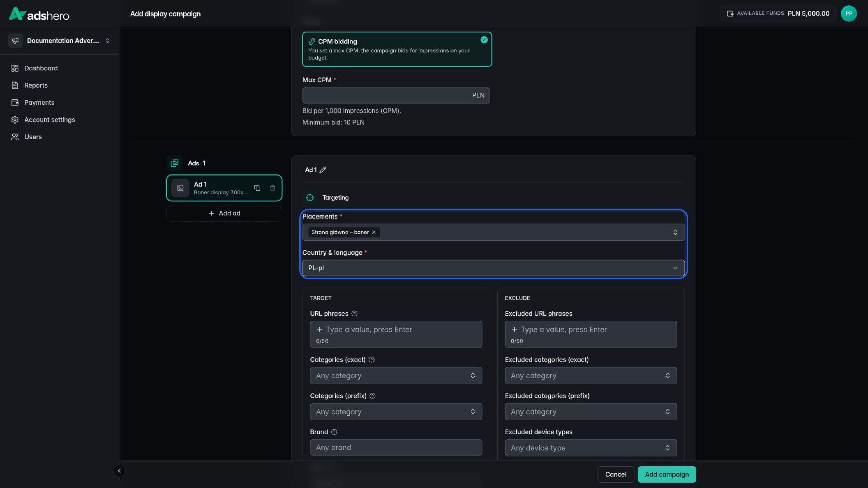Click the Add ad button
Screen dimensions: 868x488
point(224,214)
